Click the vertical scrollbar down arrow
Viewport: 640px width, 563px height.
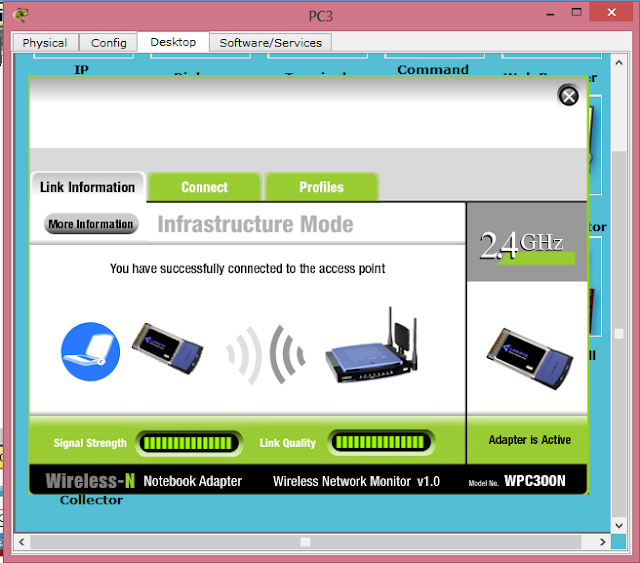coord(619,525)
